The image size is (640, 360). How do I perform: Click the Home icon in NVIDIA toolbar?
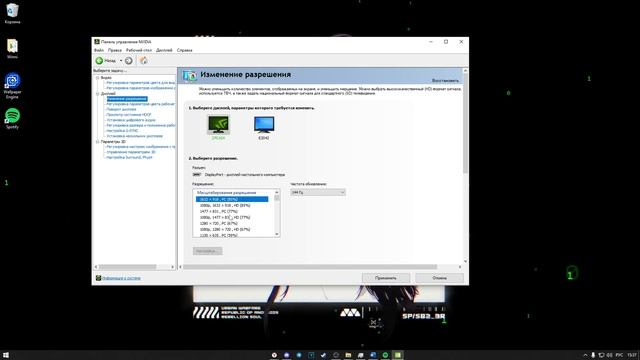pyautogui.click(x=143, y=60)
